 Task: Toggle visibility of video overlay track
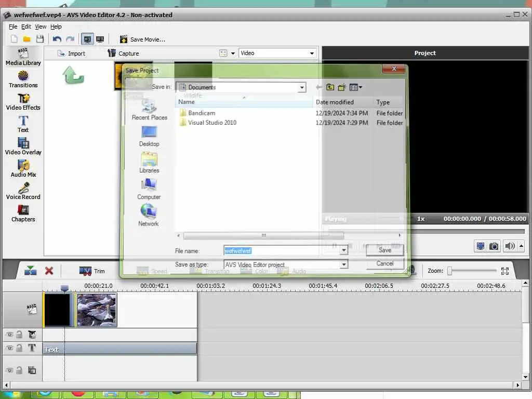(x=9, y=370)
